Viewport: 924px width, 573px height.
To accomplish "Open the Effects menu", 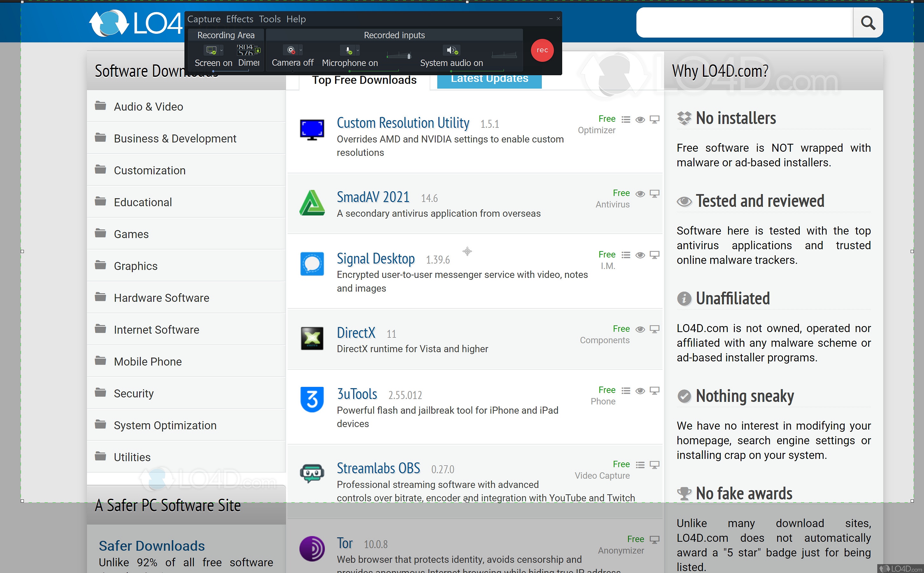I will (239, 19).
